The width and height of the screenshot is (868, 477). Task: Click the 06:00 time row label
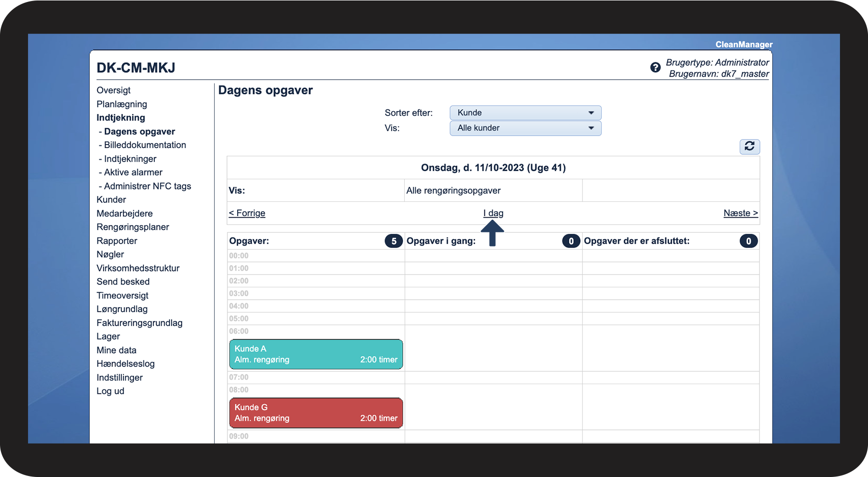pyautogui.click(x=239, y=332)
